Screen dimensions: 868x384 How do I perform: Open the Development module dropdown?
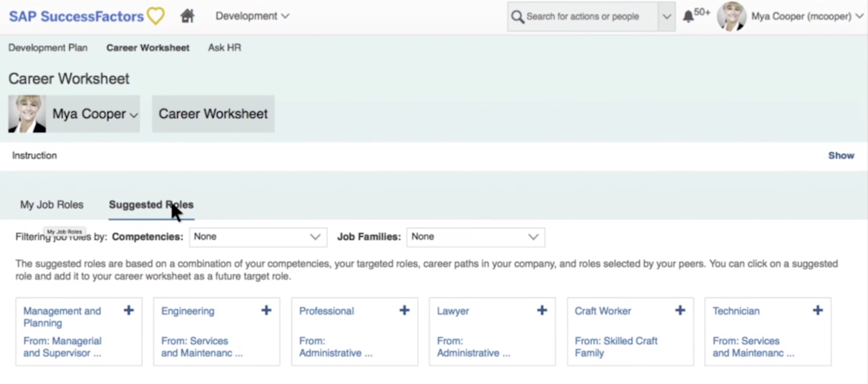click(252, 16)
